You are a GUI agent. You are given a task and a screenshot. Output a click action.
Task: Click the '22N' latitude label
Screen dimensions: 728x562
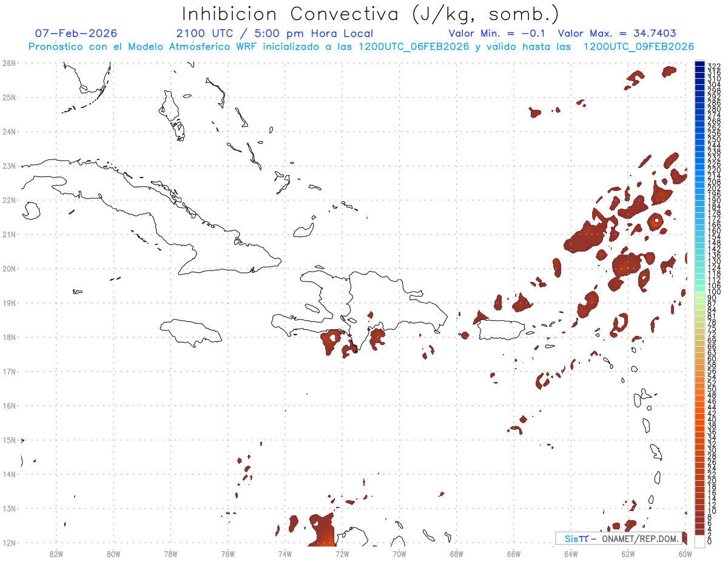coord(8,200)
